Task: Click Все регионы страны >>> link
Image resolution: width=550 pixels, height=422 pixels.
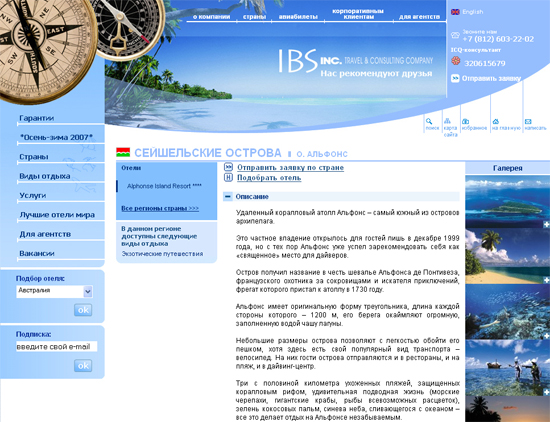Action: (x=160, y=208)
